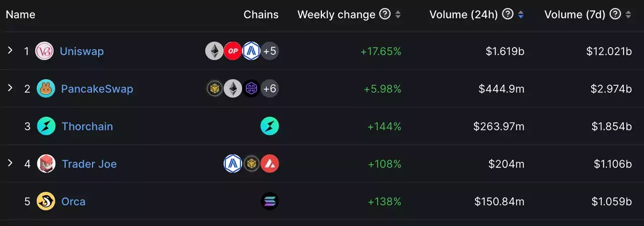Click the Optimism OP chain icon for Uniswap

click(233, 51)
